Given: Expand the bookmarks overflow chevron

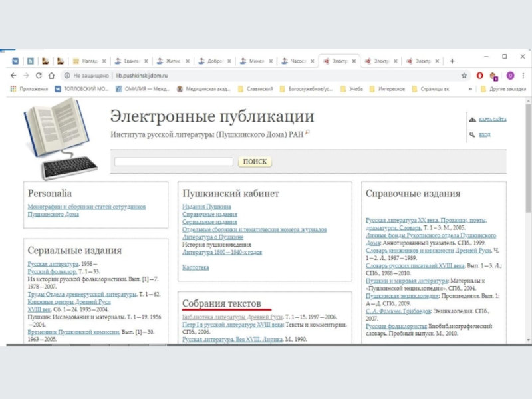Looking at the screenshot, I should [470, 89].
